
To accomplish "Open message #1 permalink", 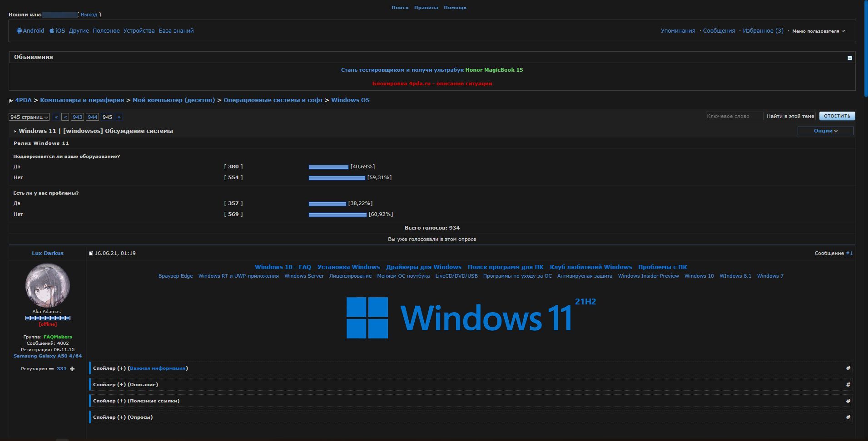I will coord(849,253).
